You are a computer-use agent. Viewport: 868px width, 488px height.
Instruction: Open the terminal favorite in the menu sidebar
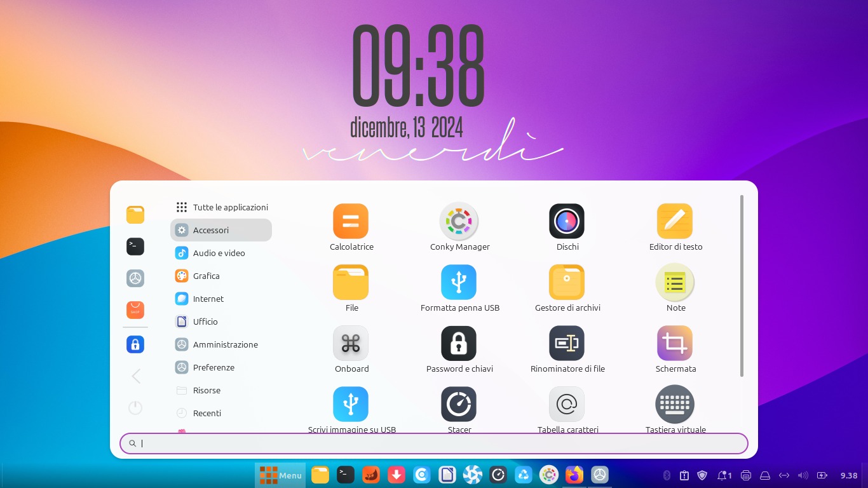pos(135,247)
